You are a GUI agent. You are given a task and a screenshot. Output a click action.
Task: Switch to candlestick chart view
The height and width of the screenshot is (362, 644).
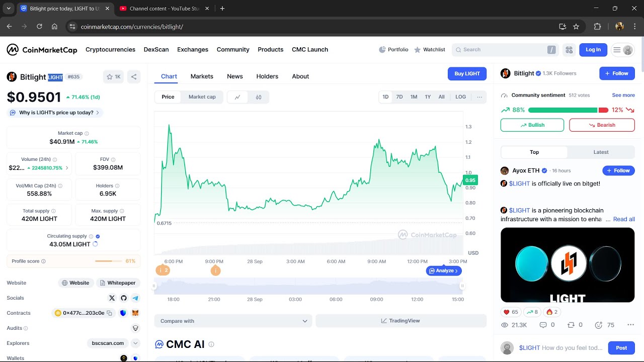pos(259,97)
